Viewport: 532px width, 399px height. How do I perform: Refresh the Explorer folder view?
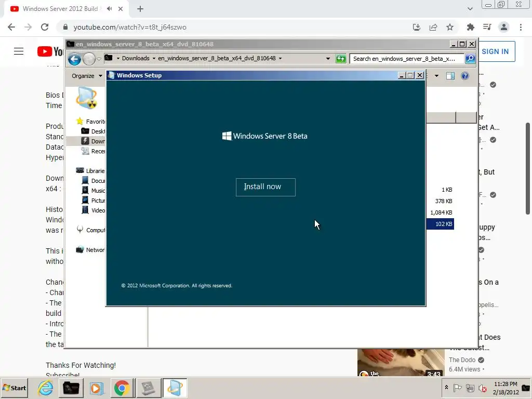(x=340, y=58)
